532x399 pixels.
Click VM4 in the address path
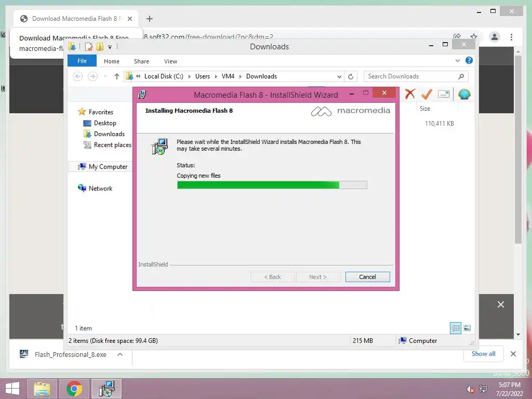coord(228,76)
